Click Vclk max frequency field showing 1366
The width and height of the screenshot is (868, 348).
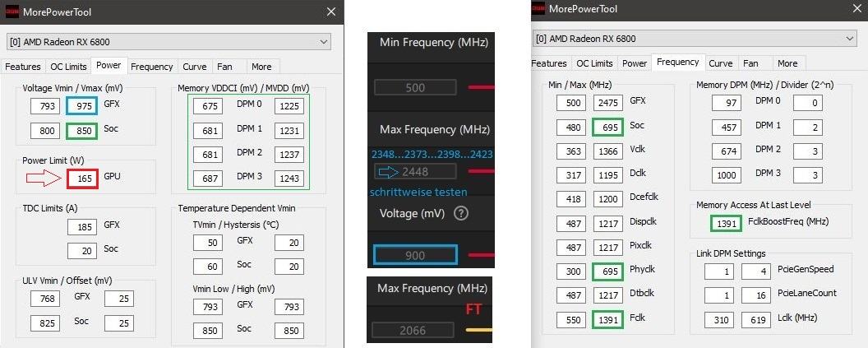click(608, 151)
